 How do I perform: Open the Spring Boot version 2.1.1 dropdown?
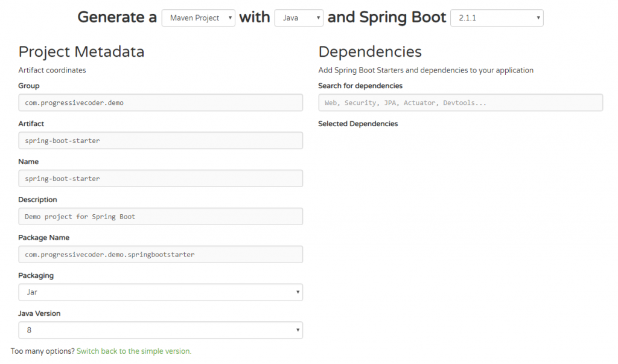497,18
